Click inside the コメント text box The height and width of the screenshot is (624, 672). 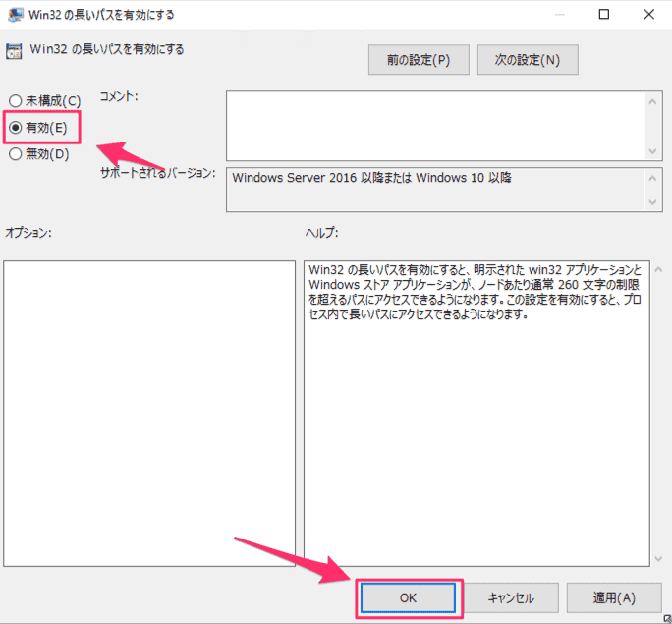[435, 126]
